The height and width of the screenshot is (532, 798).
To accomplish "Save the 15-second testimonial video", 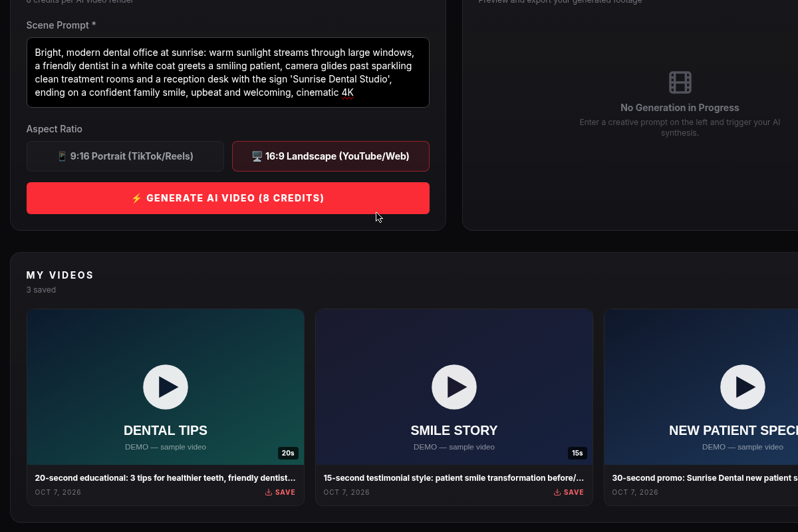I will (569, 492).
